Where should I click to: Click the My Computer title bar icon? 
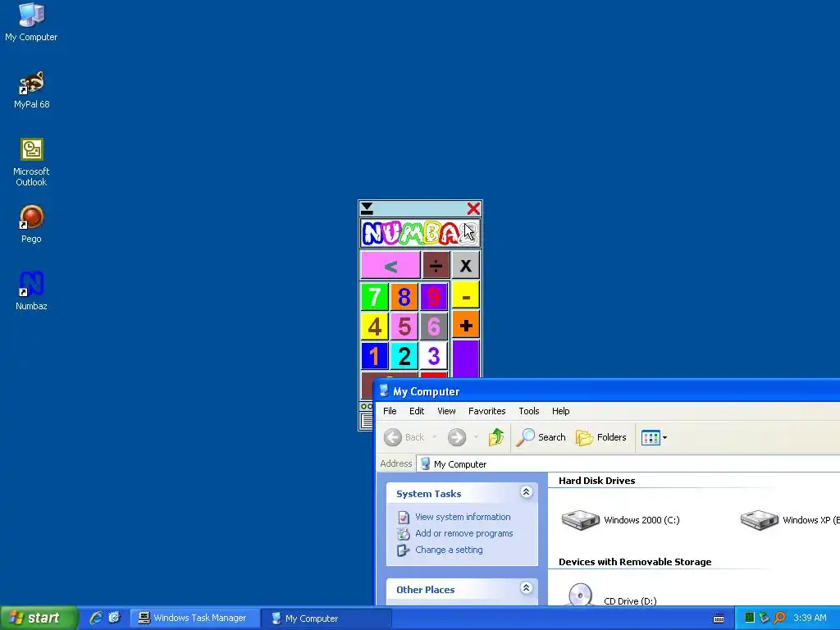coord(384,391)
